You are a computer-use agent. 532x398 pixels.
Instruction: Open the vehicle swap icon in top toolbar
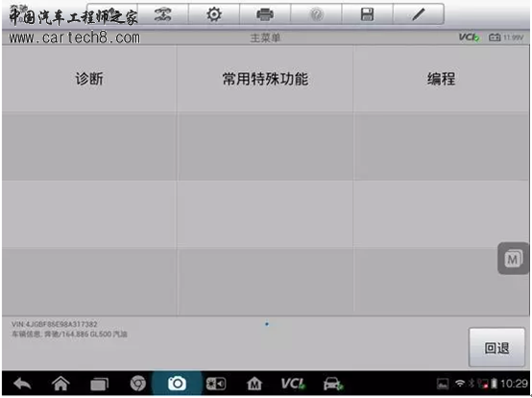coord(163,14)
